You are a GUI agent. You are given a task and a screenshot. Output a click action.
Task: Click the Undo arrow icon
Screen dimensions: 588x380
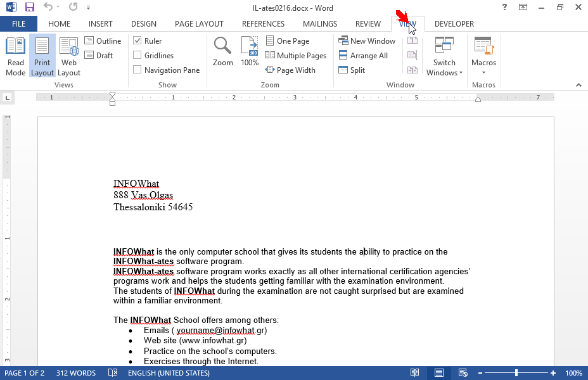click(x=48, y=7)
